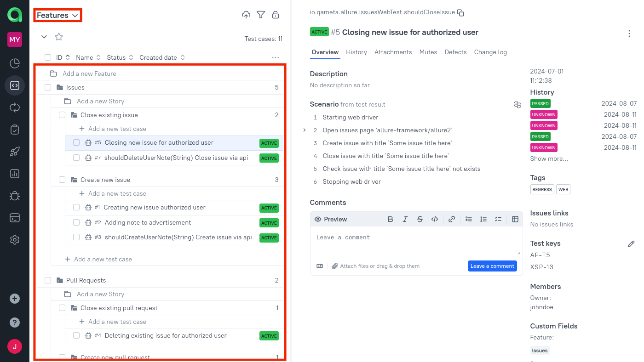Open the dashboard pie chart sidebar icon
Image resolution: width=644 pixels, height=362 pixels.
pos(15,63)
